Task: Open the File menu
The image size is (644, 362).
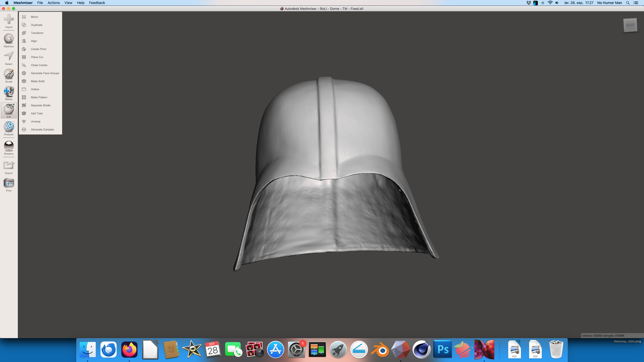Action: pos(40,3)
